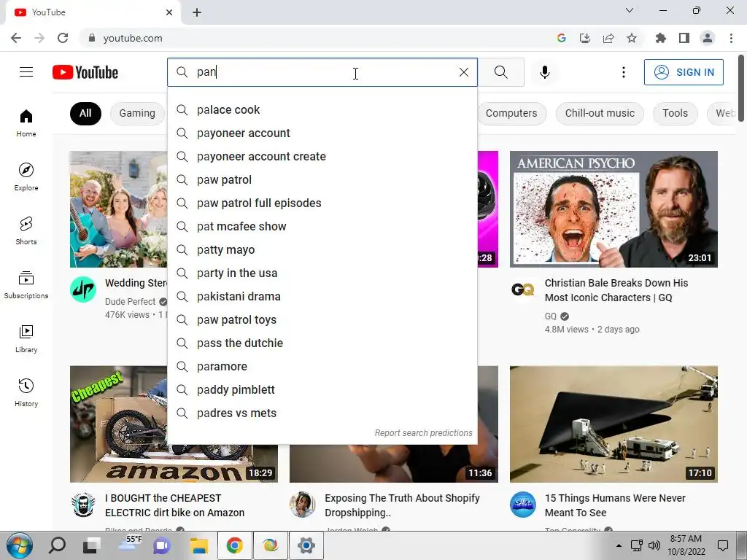
Task: Open '15 Things Humans Were Never' title
Action: 615,505
